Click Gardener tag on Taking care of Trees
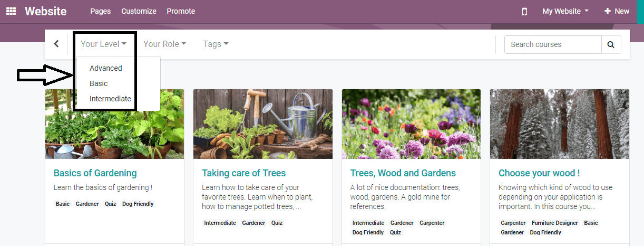The height and width of the screenshot is (246, 644). coord(253,223)
